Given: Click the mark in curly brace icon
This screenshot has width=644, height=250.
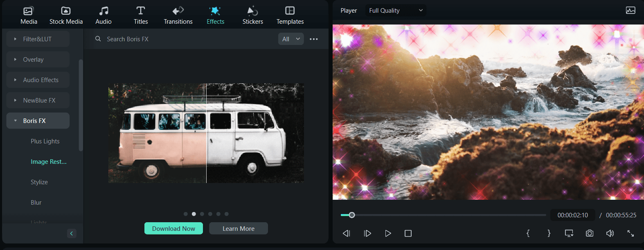Looking at the screenshot, I should (528, 233).
